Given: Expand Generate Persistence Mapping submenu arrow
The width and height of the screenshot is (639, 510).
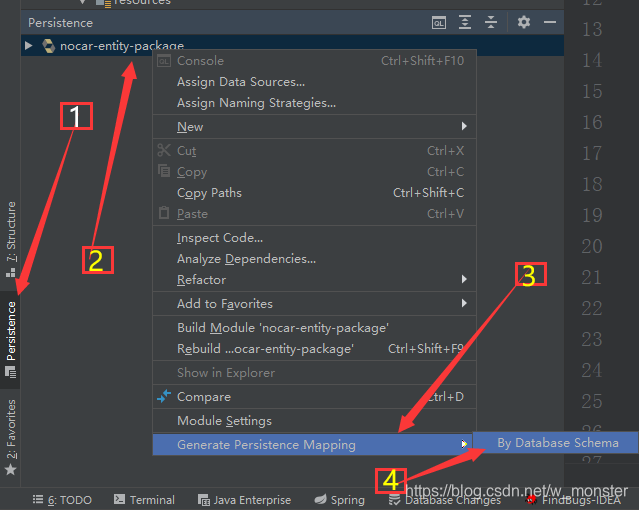Looking at the screenshot, I should pyautogui.click(x=464, y=444).
